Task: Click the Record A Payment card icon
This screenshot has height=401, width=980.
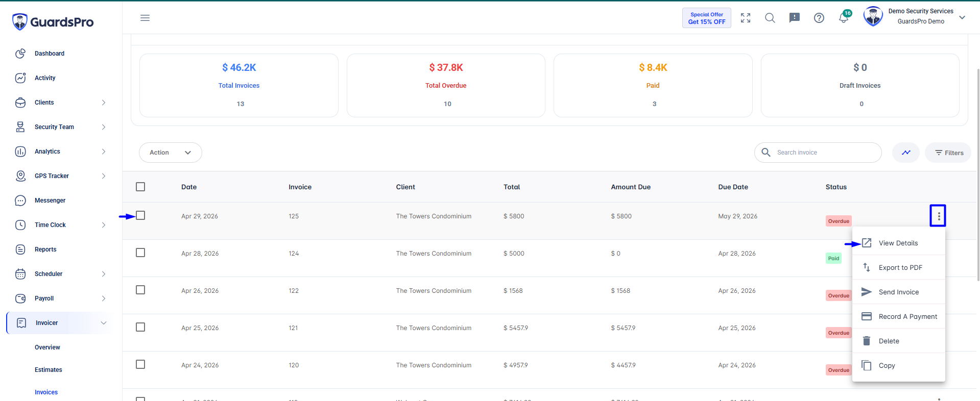Action: pyautogui.click(x=867, y=316)
